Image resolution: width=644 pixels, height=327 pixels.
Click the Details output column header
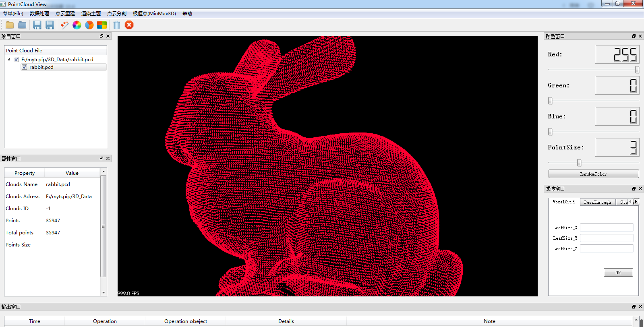point(286,321)
